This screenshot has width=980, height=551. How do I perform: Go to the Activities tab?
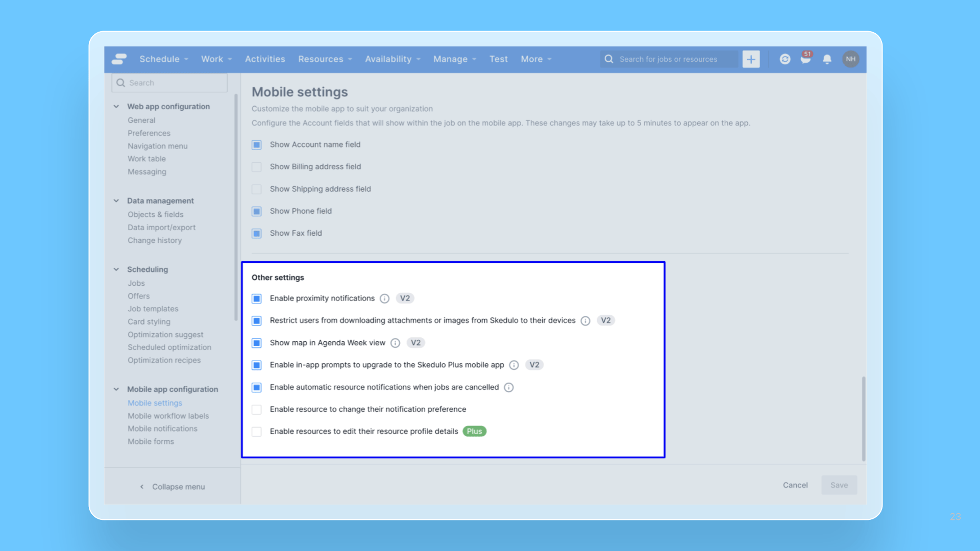[x=265, y=59]
